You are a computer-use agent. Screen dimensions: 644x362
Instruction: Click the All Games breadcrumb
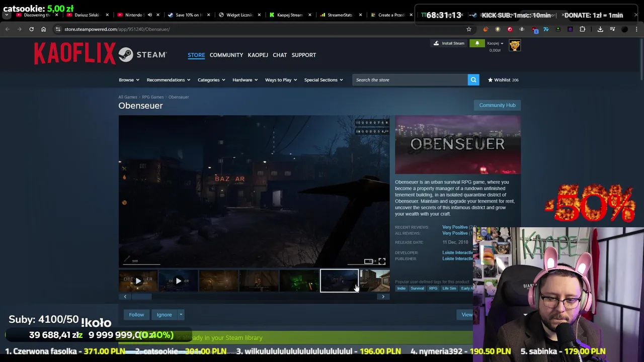click(128, 97)
